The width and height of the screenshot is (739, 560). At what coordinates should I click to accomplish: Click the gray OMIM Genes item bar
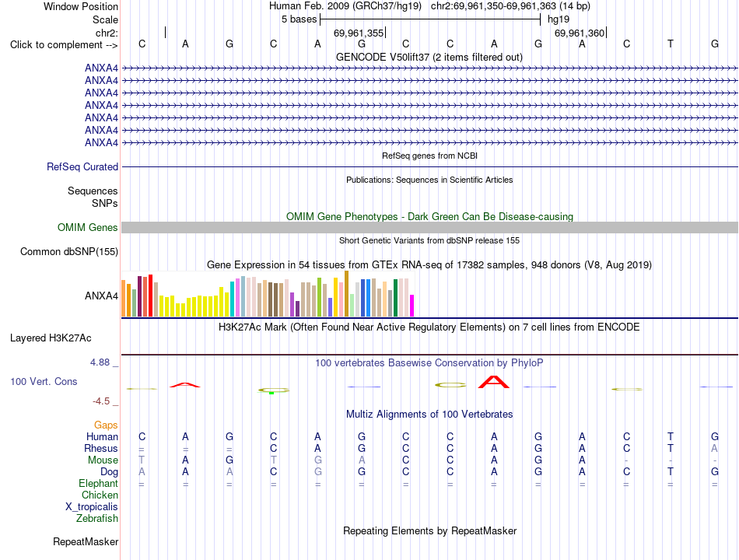pos(429,228)
